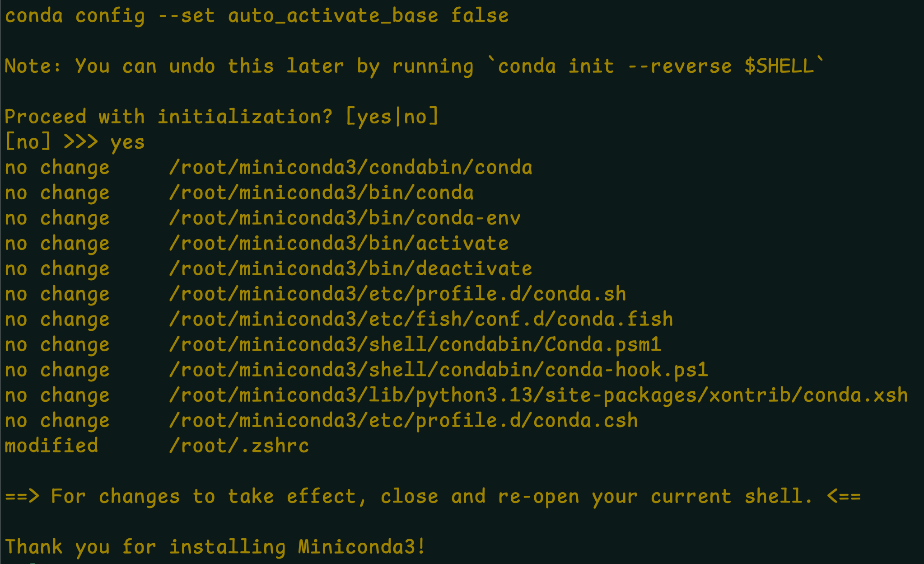The image size is (924, 564).
Task: Click the /root/miniconda3/bin/activate path
Action: tap(339, 244)
